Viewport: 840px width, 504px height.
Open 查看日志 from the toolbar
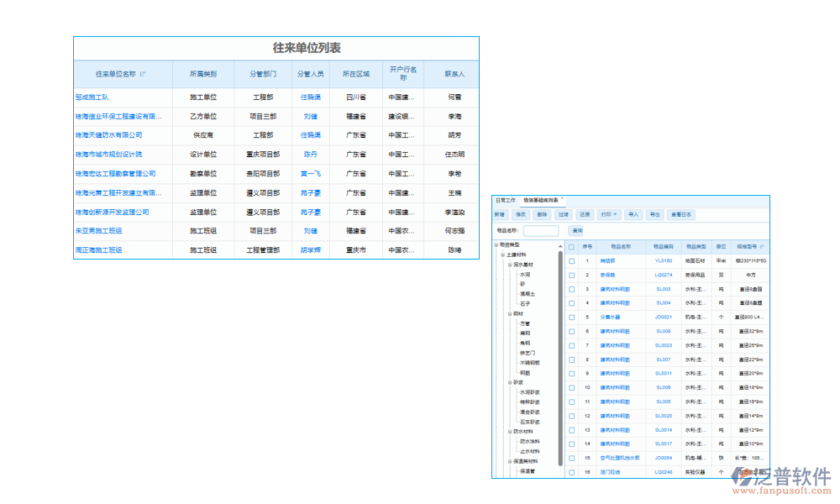click(682, 215)
